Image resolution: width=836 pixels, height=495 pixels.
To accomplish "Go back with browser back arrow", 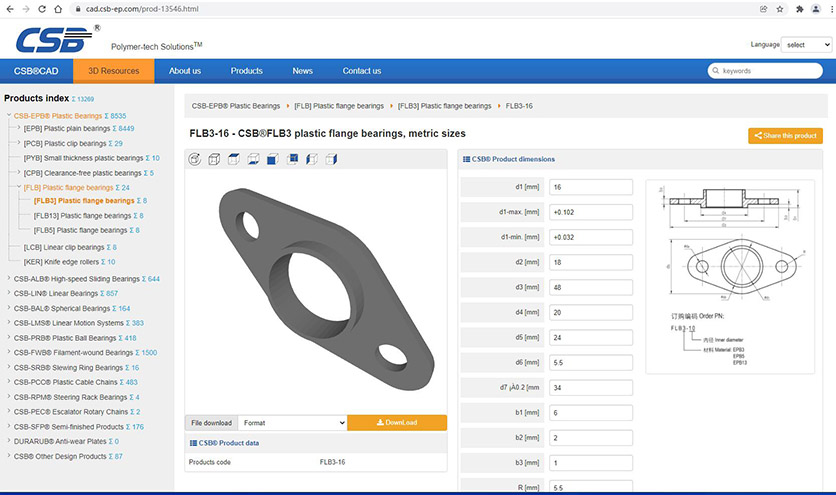I will pyautogui.click(x=10, y=9).
